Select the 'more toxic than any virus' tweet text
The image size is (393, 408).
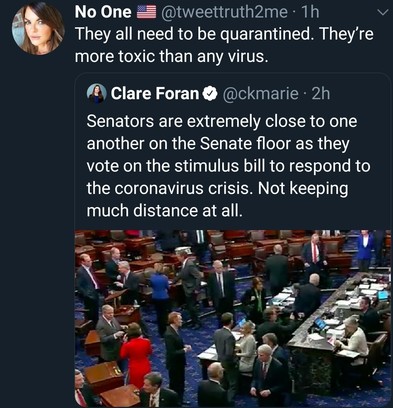click(171, 56)
